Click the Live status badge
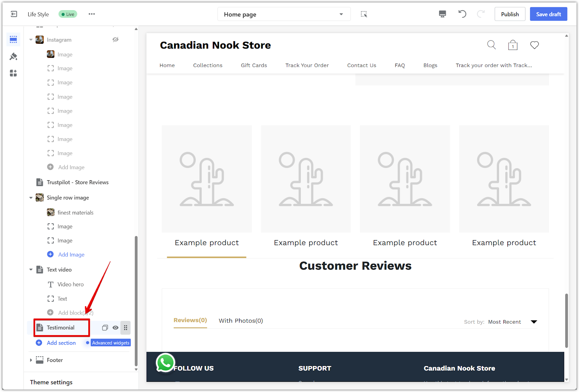Viewport: 579px width, 392px height. coord(68,14)
